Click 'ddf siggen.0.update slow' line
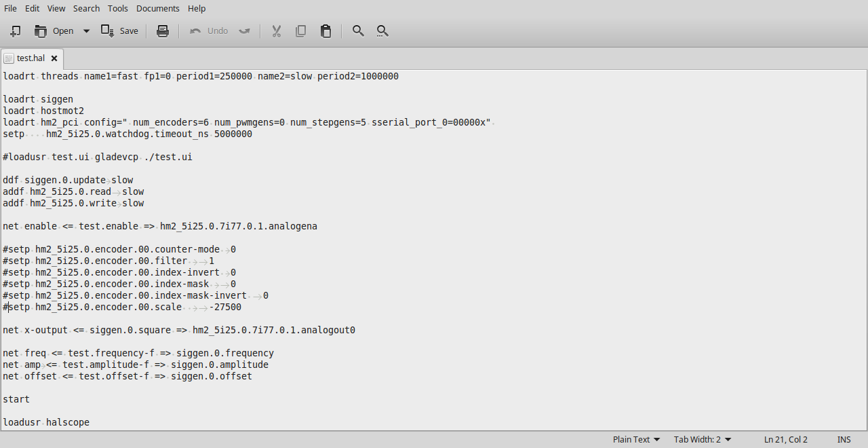The width and height of the screenshot is (868, 448). (68, 180)
